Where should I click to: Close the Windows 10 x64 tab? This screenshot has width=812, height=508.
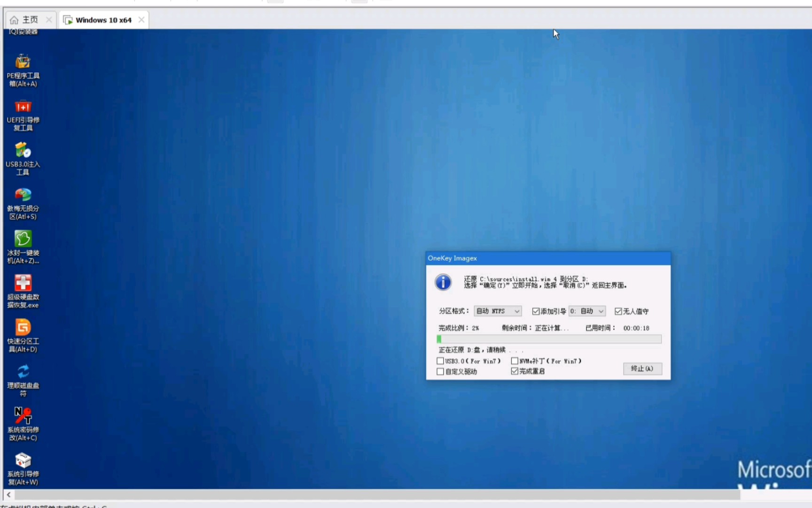click(141, 20)
